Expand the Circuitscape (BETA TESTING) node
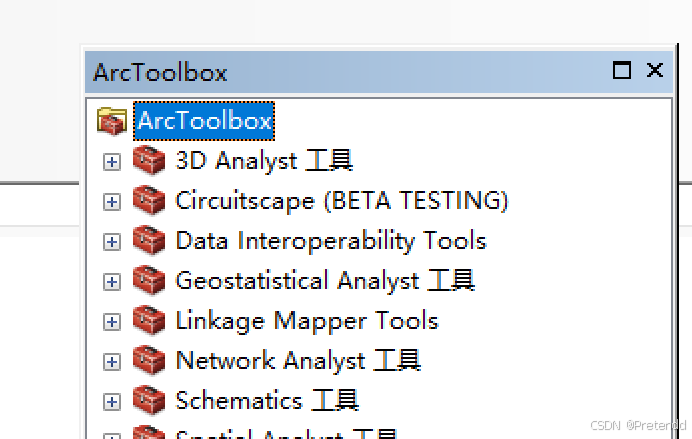Viewport: 692px width, 439px height. tap(112, 202)
